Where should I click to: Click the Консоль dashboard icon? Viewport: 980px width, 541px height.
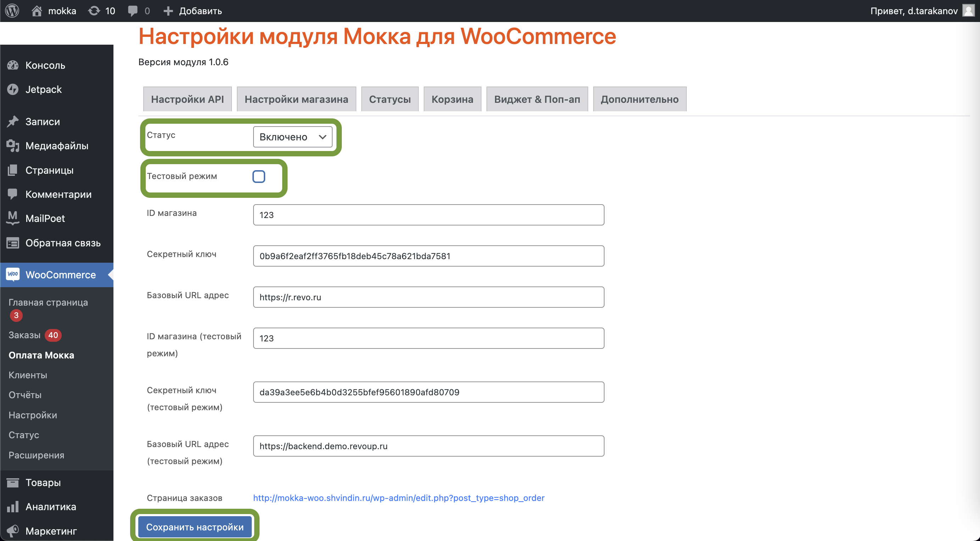(x=12, y=65)
